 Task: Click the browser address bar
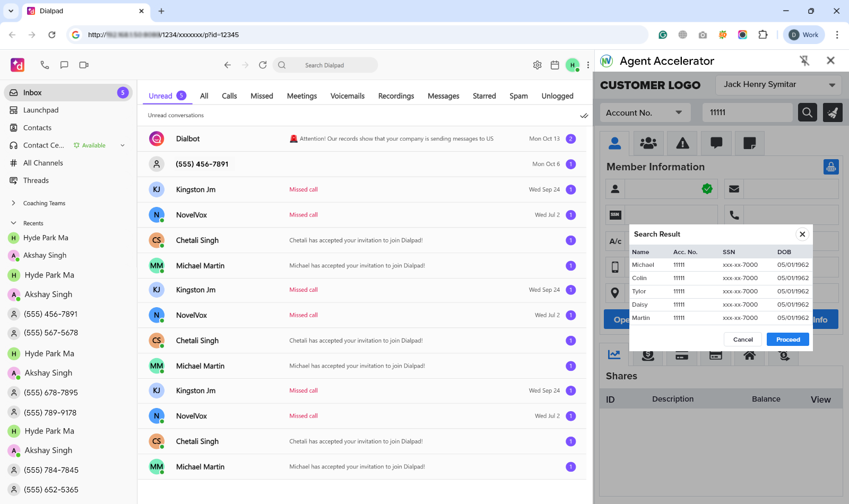(x=357, y=35)
